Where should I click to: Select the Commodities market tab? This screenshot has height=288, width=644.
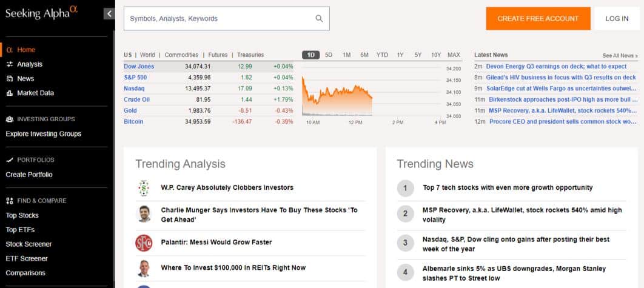tap(181, 55)
